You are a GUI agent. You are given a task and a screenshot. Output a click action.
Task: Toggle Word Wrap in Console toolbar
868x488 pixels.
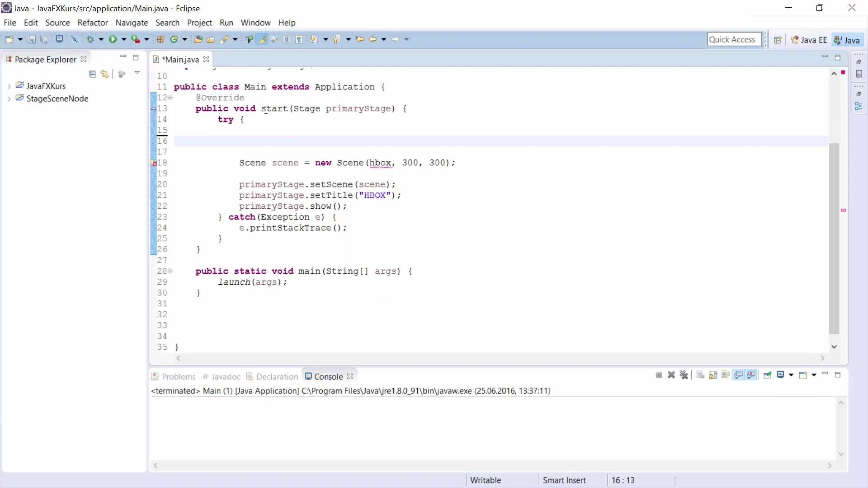click(726, 375)
